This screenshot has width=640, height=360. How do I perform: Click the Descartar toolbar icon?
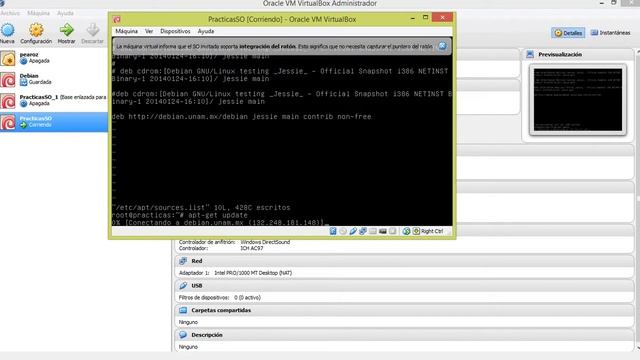tap(93, 30)
